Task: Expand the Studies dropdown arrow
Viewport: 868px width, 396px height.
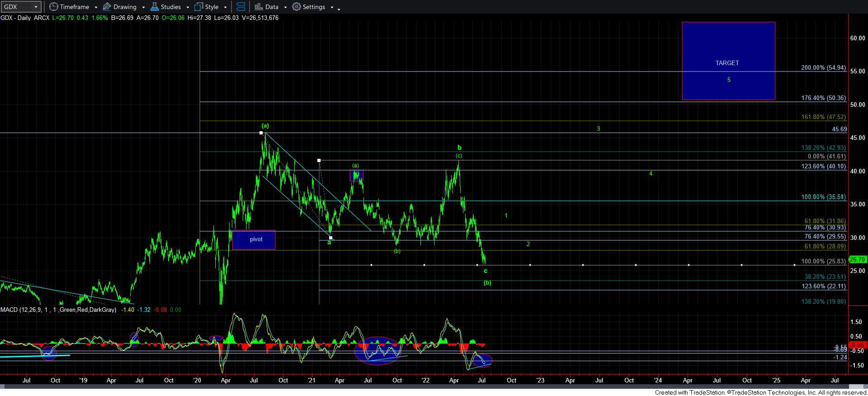Action: coord(188,7)
